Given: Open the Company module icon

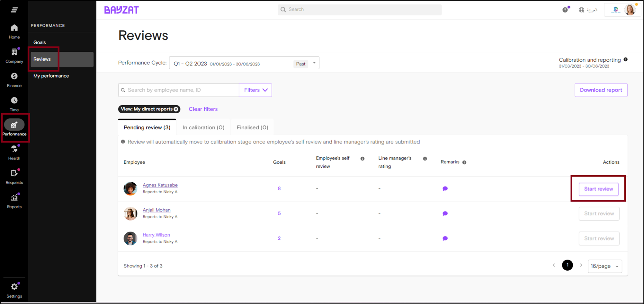Looking at the screenshot, I should [14, 52].
